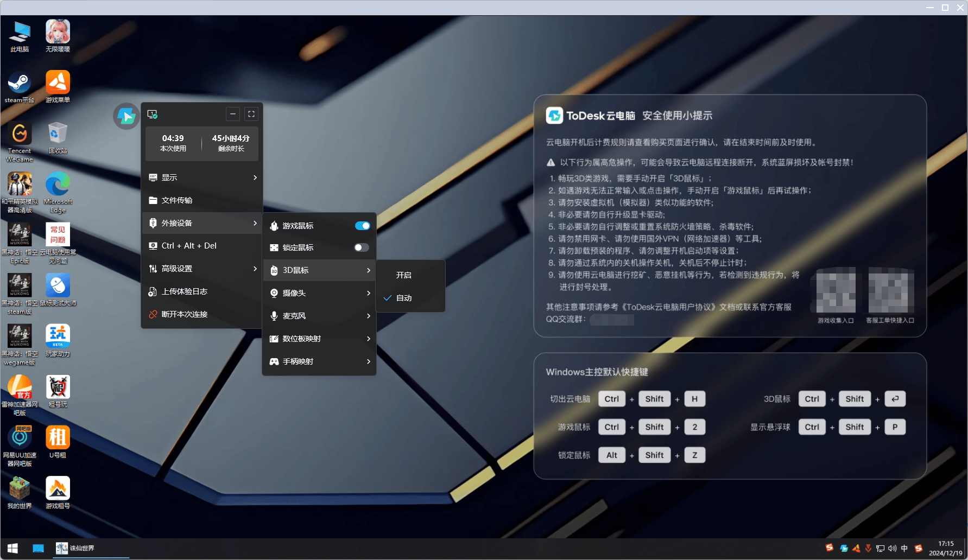Open 黑神话:悟空 Epic版 icon
Screen dimensions: 968x560
20,244
